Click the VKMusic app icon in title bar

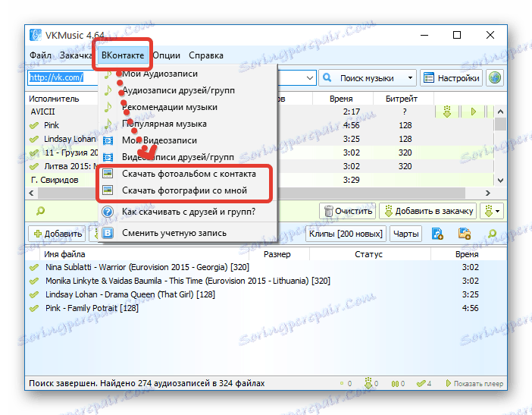[36, 35]
